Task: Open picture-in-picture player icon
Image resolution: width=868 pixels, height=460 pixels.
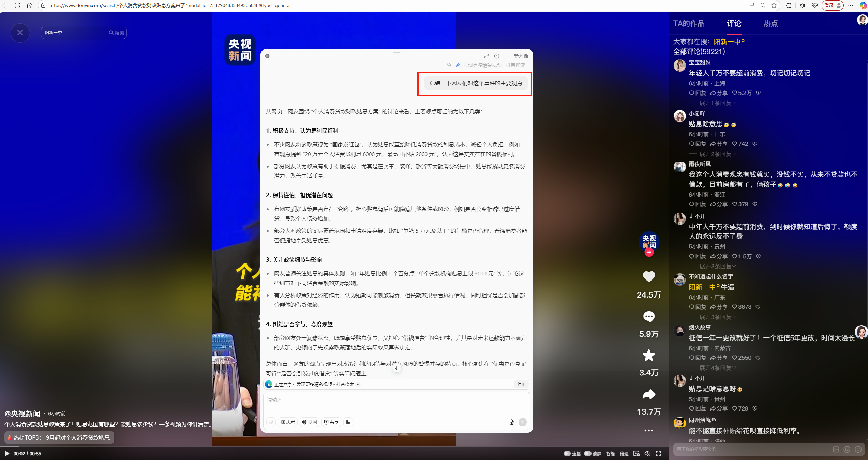Action: pyautogui.click(x=637, y=454)
